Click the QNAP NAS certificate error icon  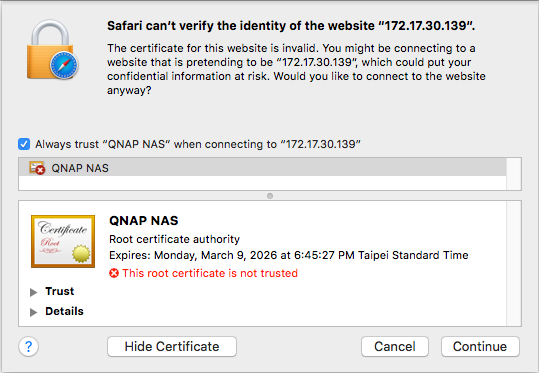click(x=37, y=168)
